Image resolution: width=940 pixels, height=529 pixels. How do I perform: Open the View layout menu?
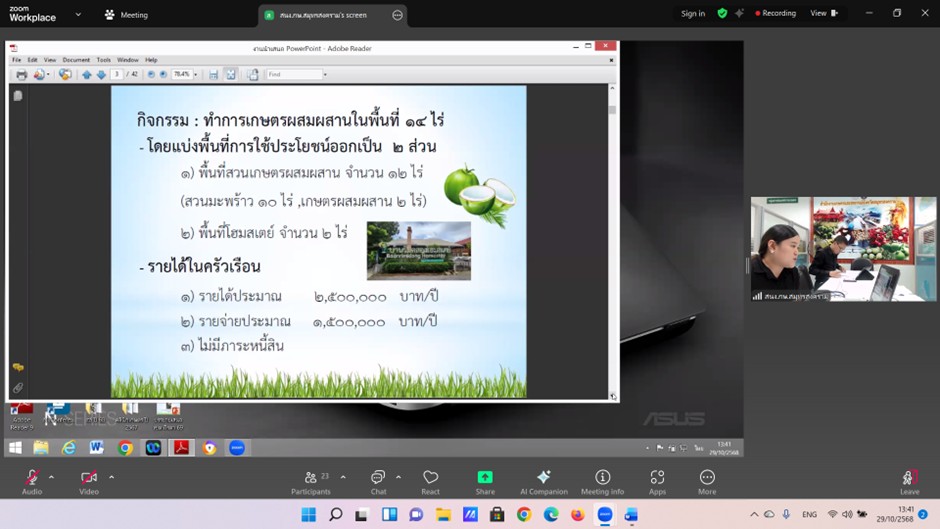pyautogui.click(x=823, y=14)
